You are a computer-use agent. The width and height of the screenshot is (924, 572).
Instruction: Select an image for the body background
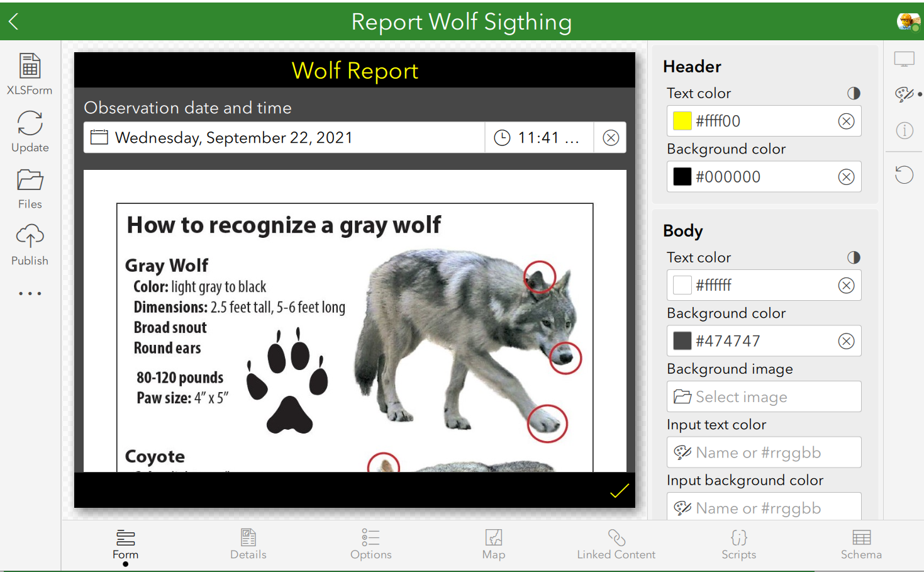pos(764,396)
